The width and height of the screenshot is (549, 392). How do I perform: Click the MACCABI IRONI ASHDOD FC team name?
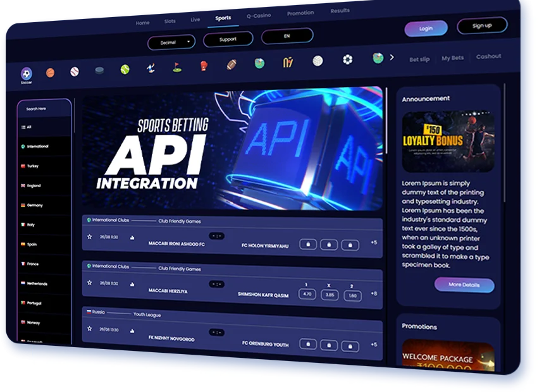click(x=176, y=244)
